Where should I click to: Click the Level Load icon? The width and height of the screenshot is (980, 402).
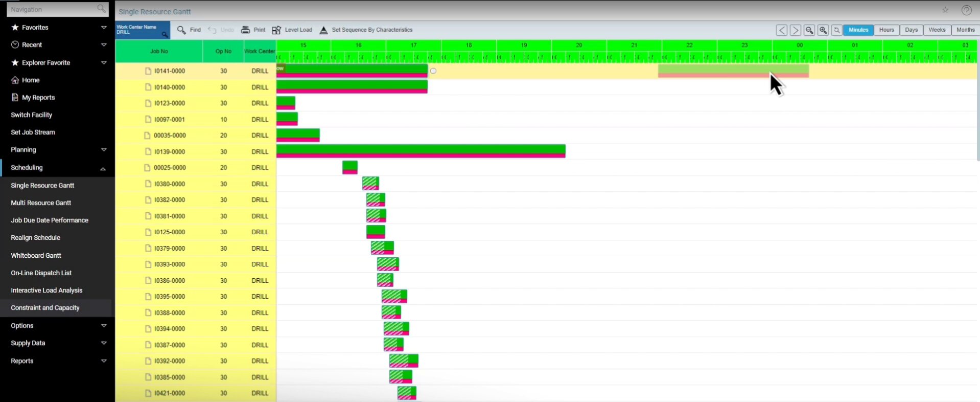pyautogui.click(x=276, y=30)
